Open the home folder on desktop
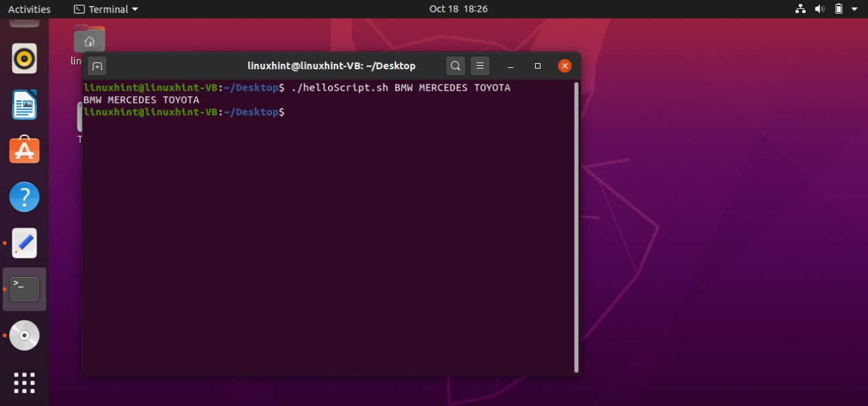Screen dimensions: 868x406 (x=89, y=40)
